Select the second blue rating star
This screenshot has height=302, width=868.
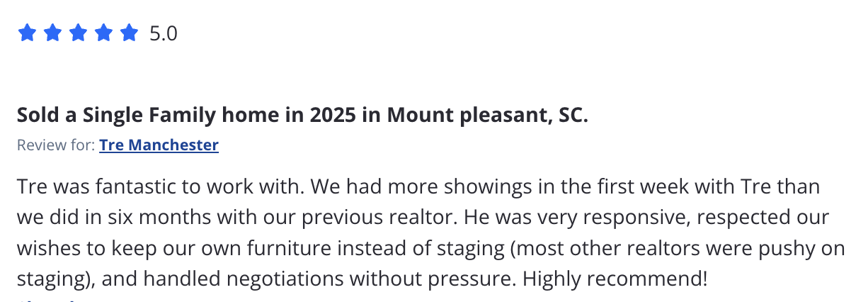pos(52,33)
